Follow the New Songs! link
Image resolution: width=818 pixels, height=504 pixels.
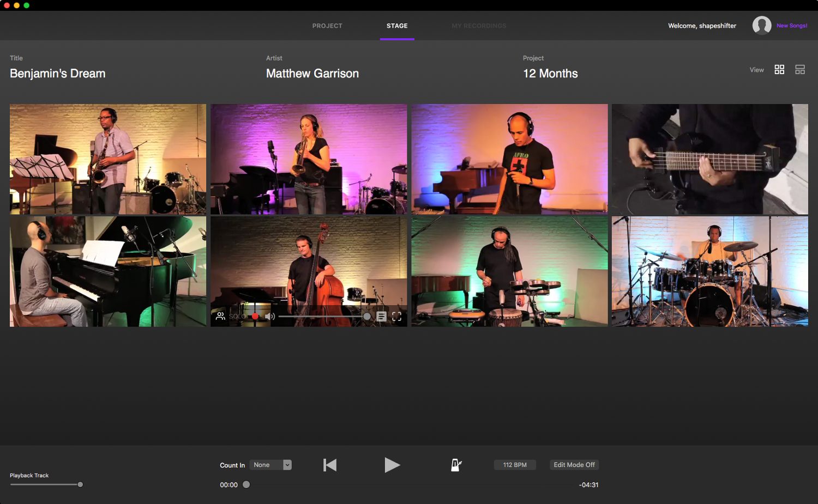791,25
